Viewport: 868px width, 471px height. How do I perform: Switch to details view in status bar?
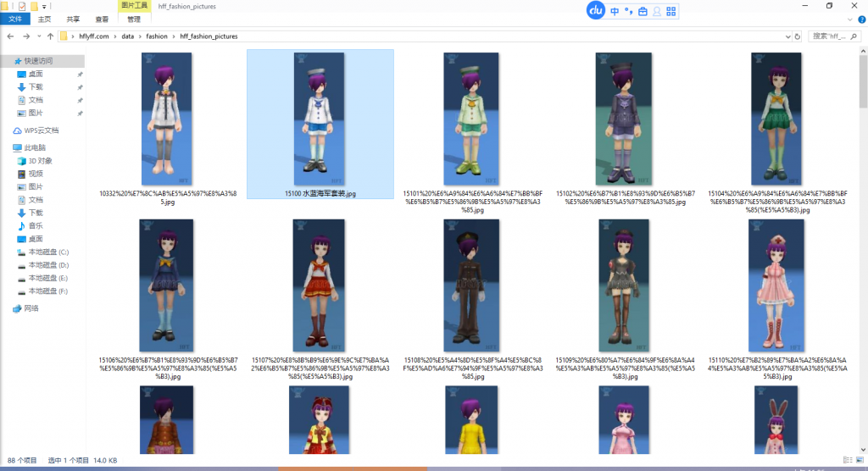[x=848, y=460]
